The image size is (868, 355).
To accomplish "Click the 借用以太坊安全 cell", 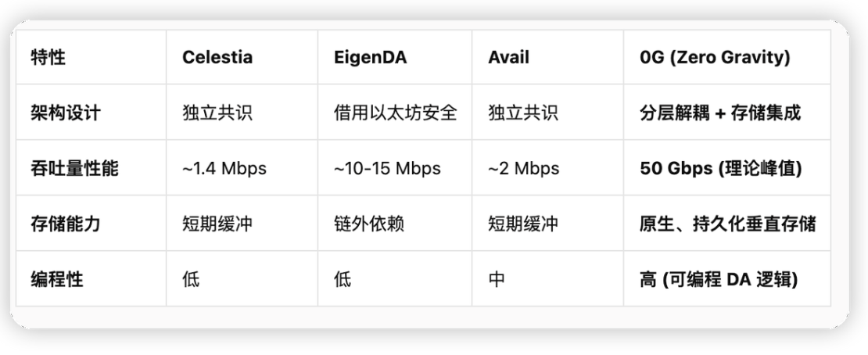I will (x=396, y=113).
